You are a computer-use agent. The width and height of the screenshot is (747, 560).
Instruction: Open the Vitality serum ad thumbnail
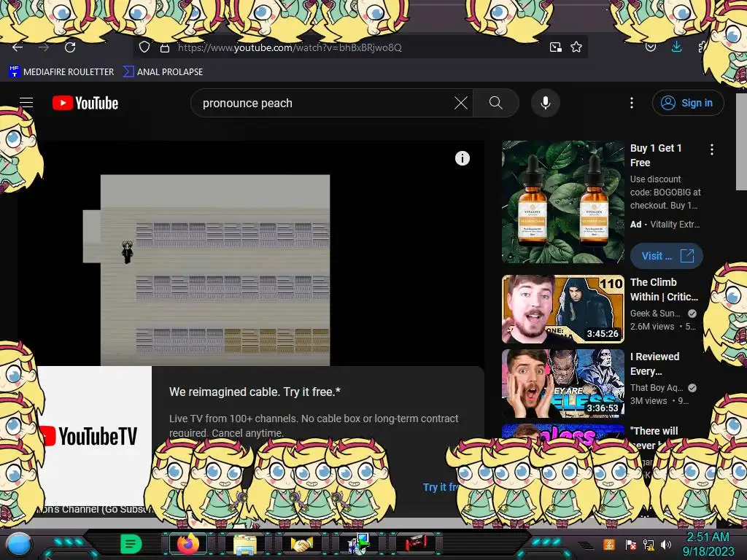click(x=562, y=202)
